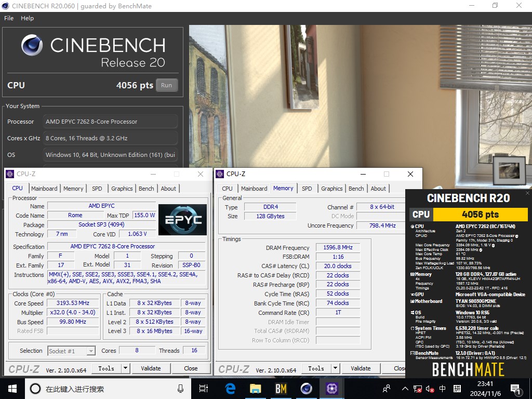Show hidden system tray icons

[405, 389]
